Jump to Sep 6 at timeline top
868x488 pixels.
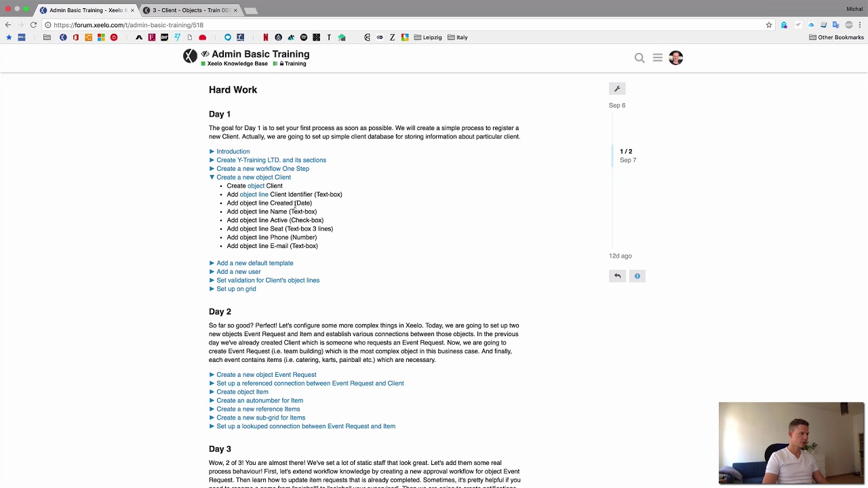tap(617, 106)
